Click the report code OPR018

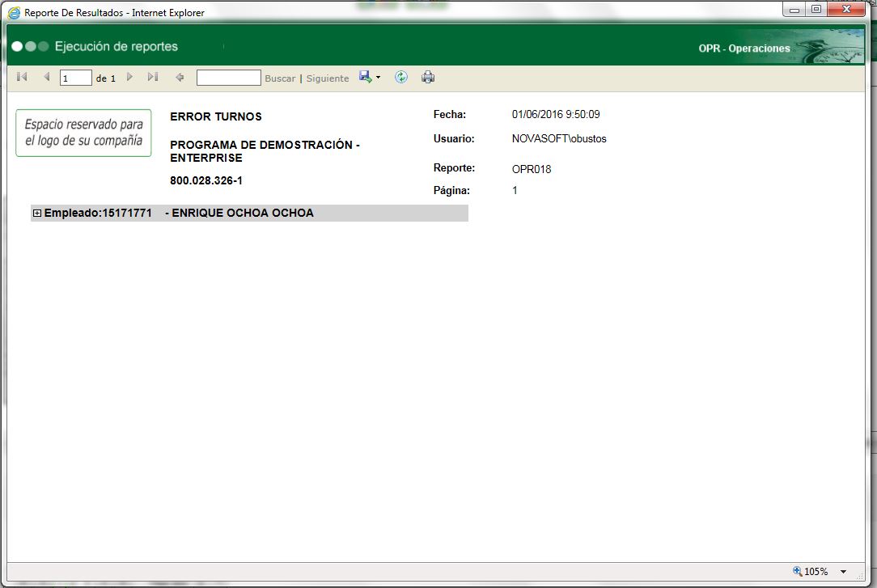(x=532, y=169)
